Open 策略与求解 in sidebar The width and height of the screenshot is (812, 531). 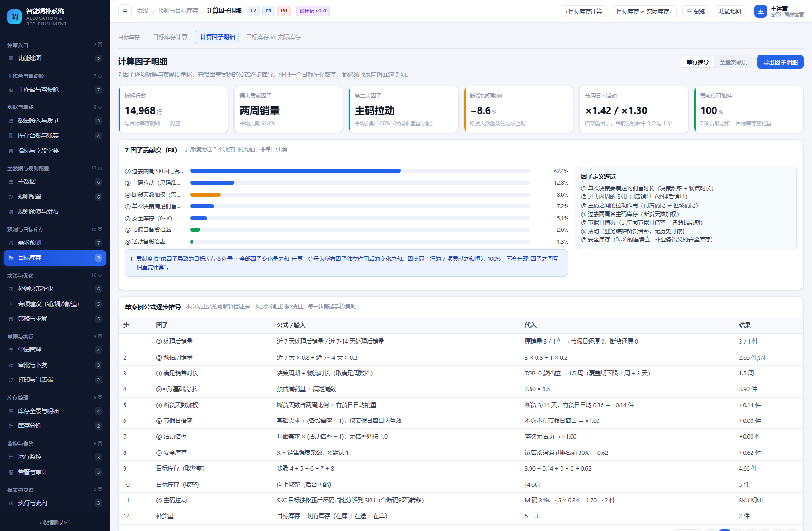tap(55, 319)
